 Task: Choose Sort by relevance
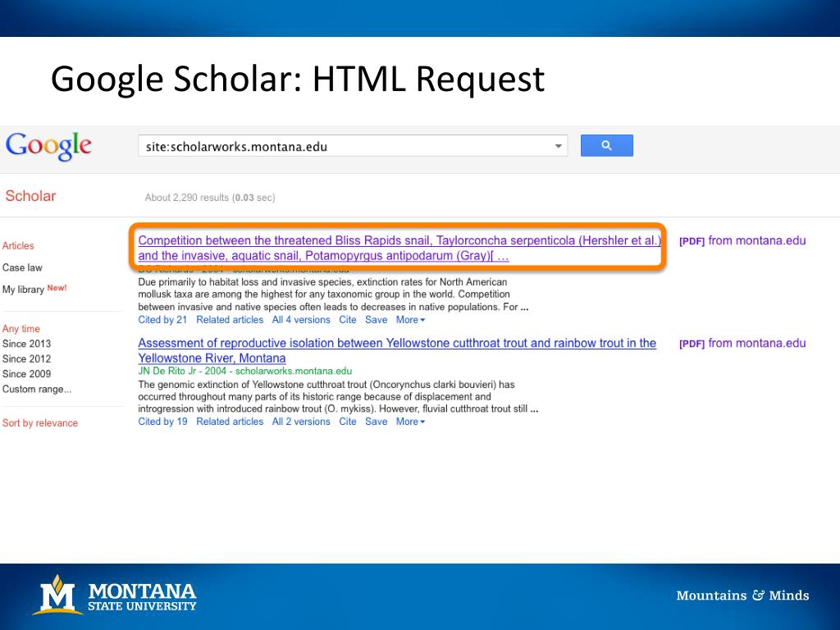click(x=40, y=422)
